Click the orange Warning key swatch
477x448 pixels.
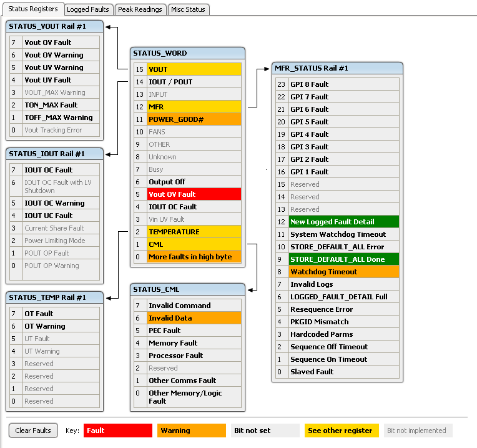click(x=191, y=431)
